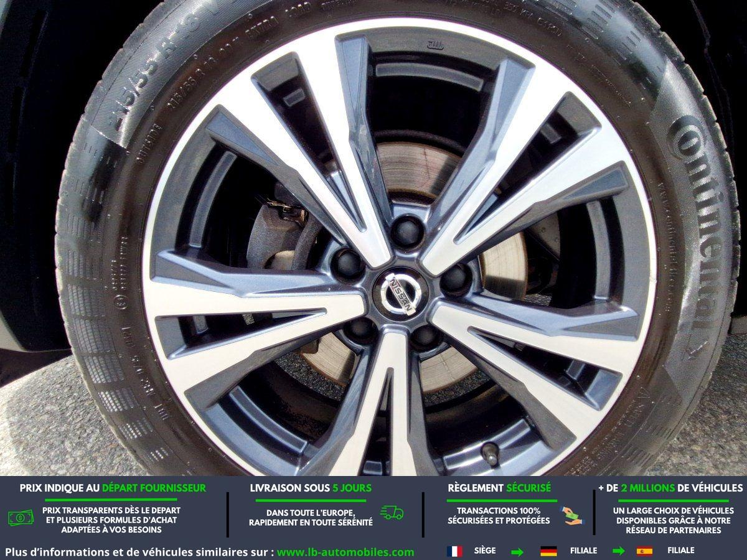Click the 'SIÈGE' label
The height and width of the screenshot is (560, 747).
(484, 551)
